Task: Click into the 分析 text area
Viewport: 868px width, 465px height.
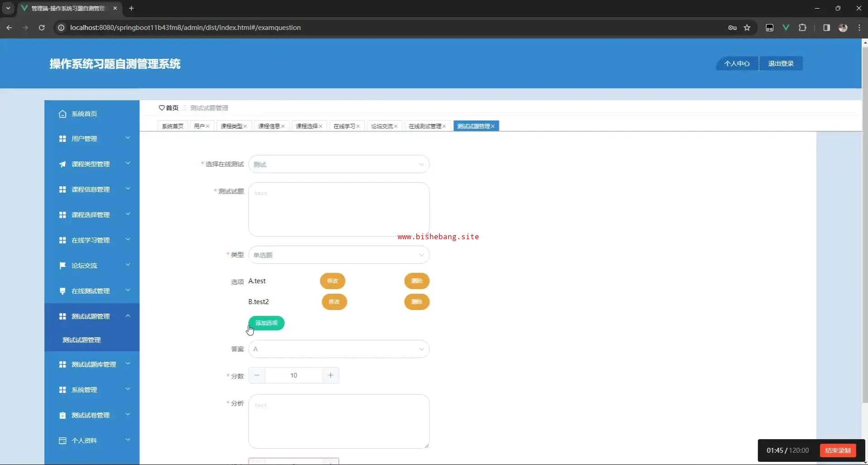Action: pos(339,421)
